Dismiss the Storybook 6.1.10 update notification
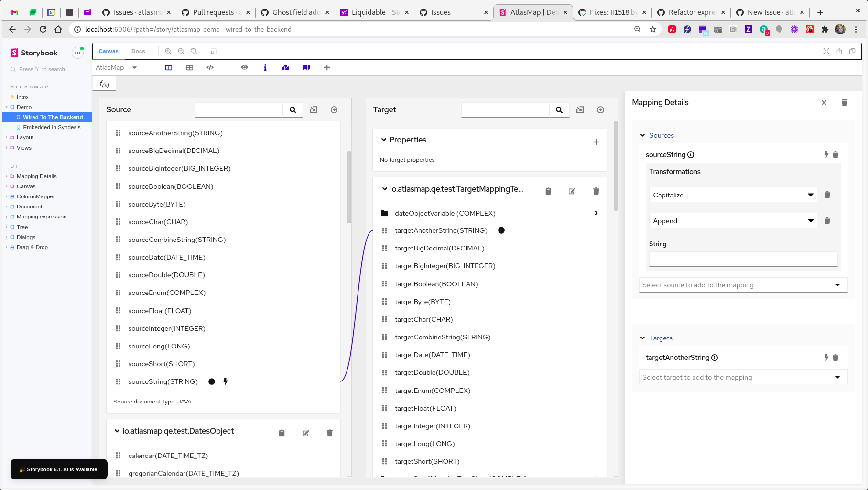868x490 pixels. pos(58,469)
